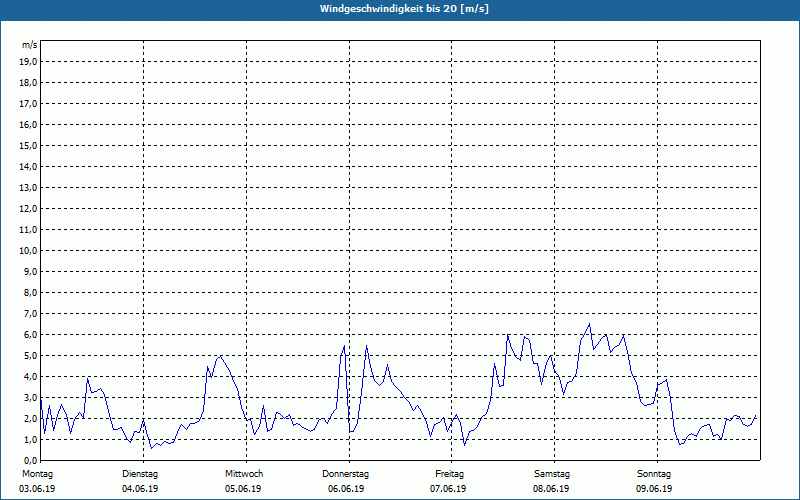Screen dimensions: 800x500
Task: Click the 'm/s' unit label
Action: (x=30, y=45)
